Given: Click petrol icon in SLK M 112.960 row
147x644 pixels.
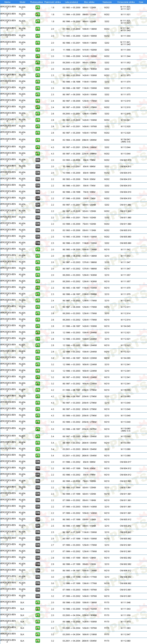Looking at the screenshot, I should (38, 641).
